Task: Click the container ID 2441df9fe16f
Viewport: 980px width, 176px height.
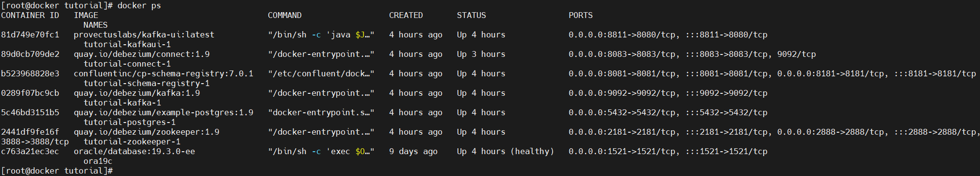Action: (x=30, y=132)
